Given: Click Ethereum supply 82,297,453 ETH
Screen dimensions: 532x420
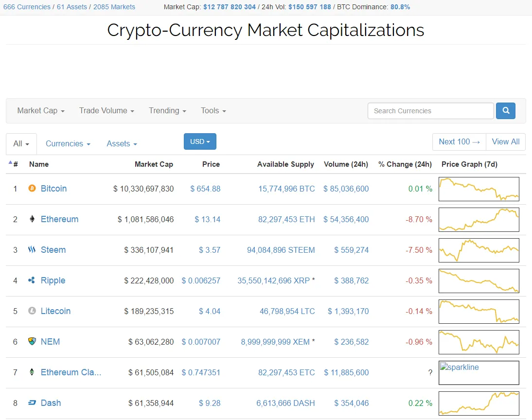Looking at the screenshot, I should tap(286, 220).
